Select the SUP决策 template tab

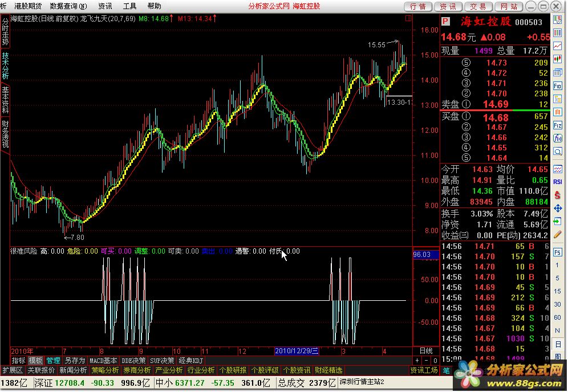(x=163, y=361)
